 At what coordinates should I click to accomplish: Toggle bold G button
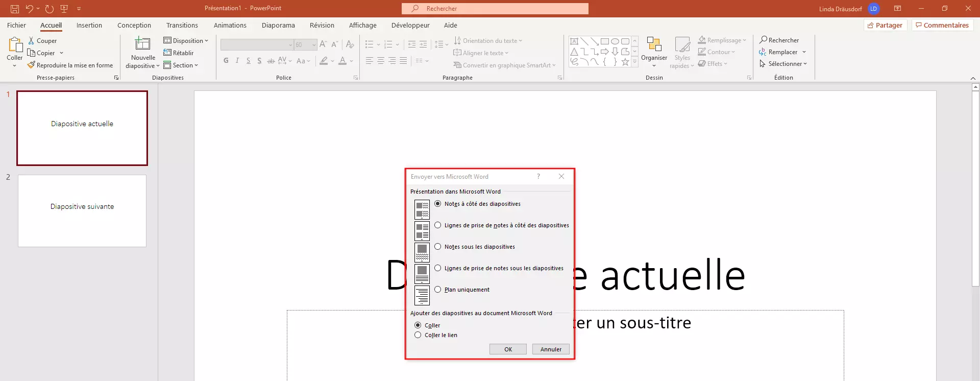tap(226, 61)
